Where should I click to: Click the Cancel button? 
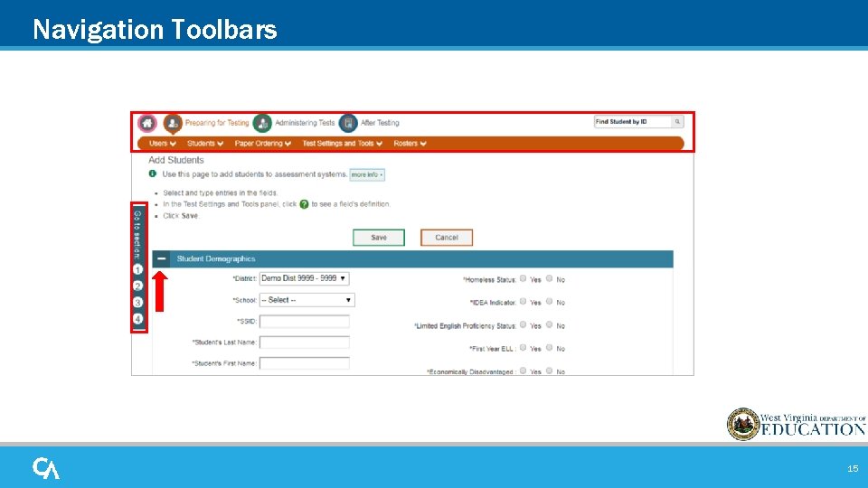point(446,238)
